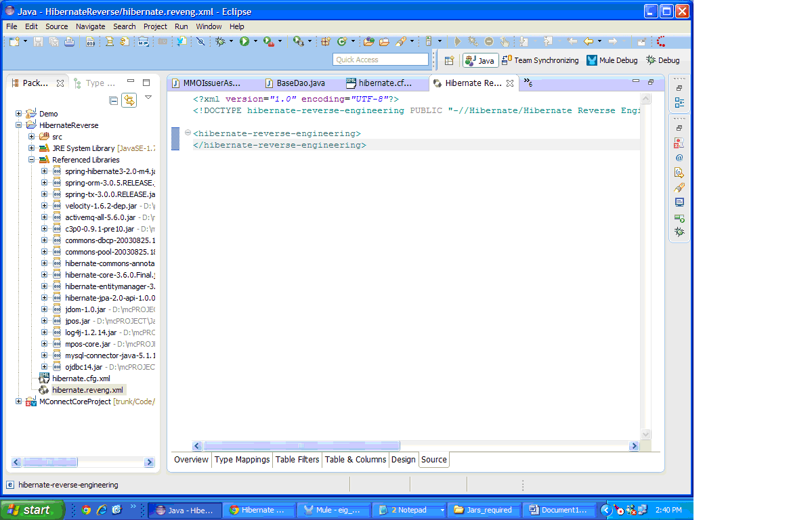Click the bug icon in right sidebar

click(x=679, y=232)
